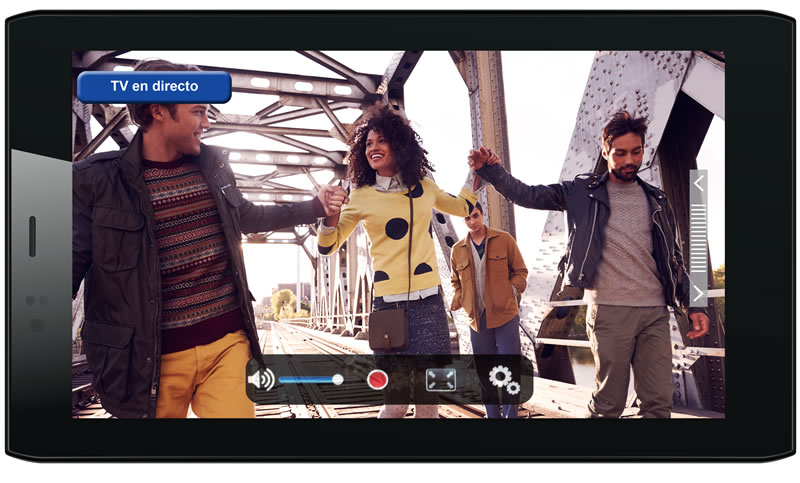Go to next channel with right chevron
800x483 pixels.
698,293
